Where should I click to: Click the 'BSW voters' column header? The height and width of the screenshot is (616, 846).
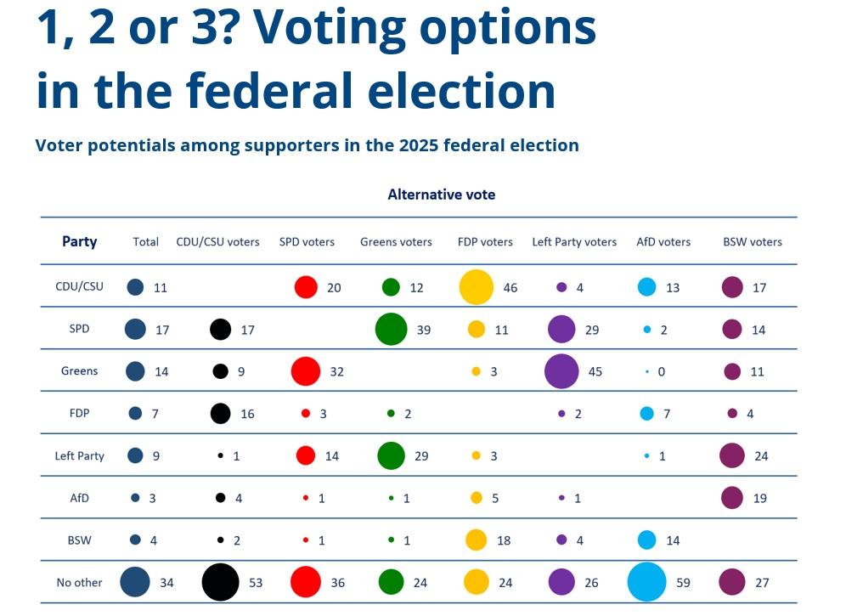point(753,242)
